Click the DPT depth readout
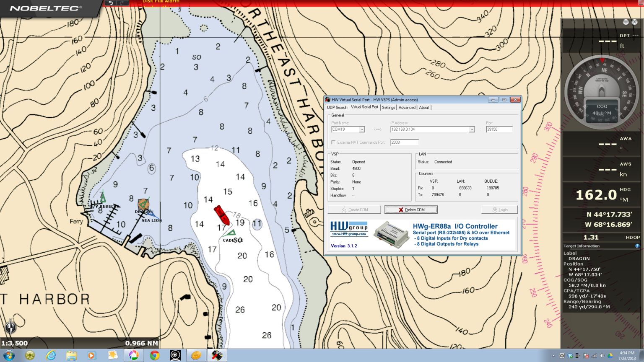 pyautogui.click(x=602, y=41)
